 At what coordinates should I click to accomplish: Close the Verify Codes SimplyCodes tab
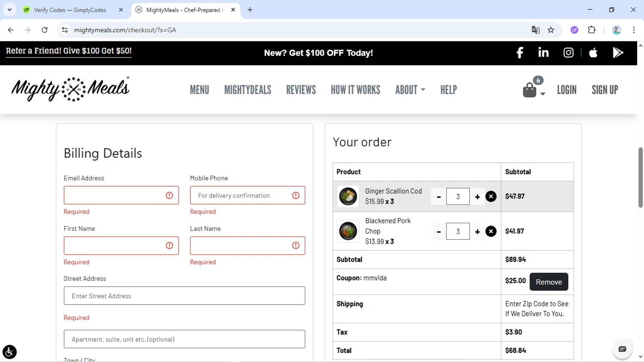coord(121,10)
